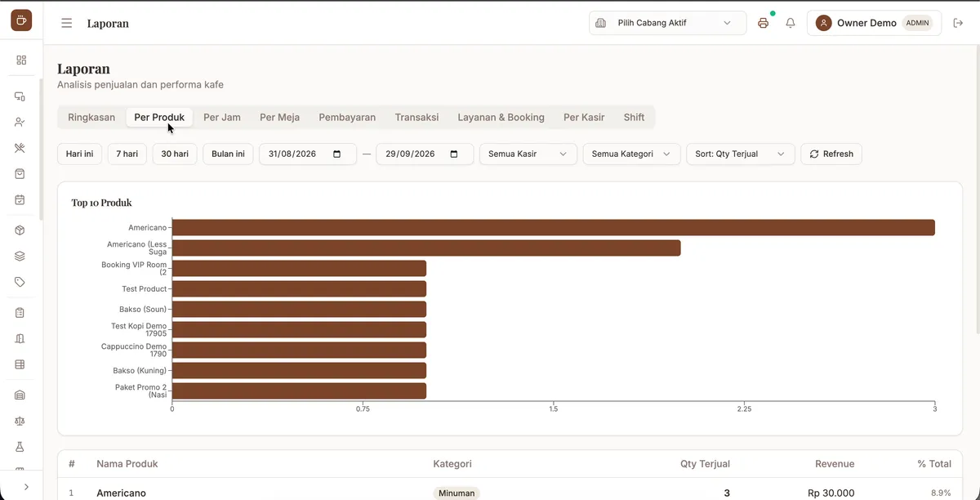Open the user-check icon in sidebar
This screenshot has width=980, height=500.
tap(20, 122)
